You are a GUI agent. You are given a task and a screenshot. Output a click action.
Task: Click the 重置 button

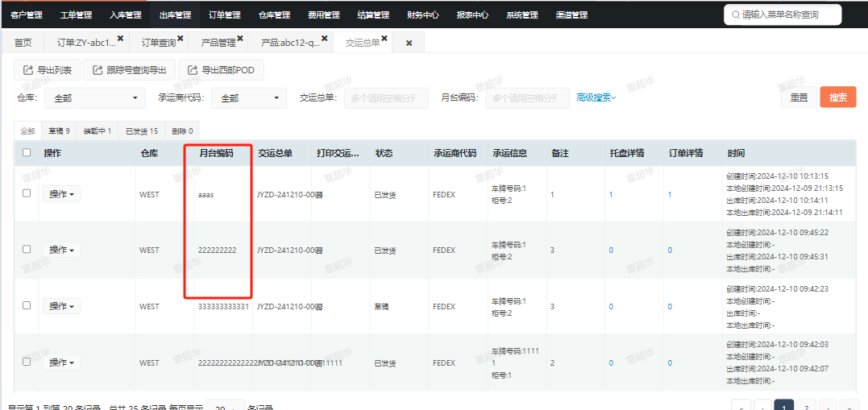coord(799,97)
